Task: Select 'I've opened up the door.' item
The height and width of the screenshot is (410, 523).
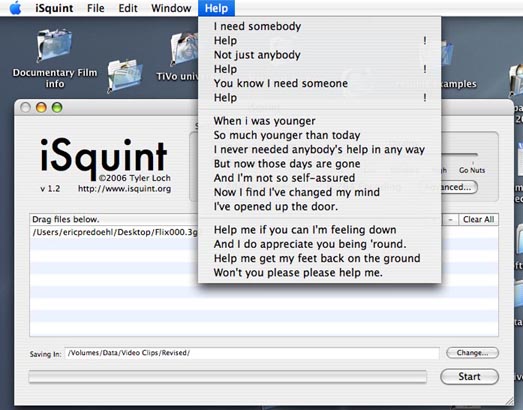Action: 320,207
